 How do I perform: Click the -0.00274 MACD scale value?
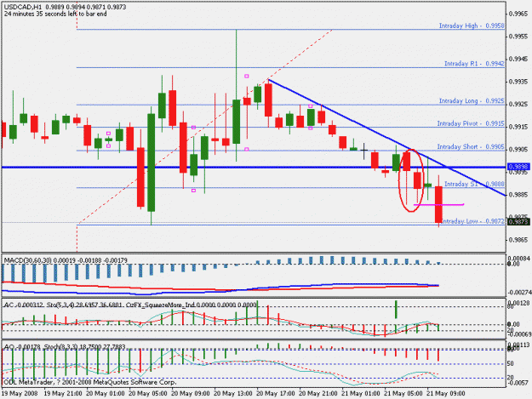(x=518, y=292)
